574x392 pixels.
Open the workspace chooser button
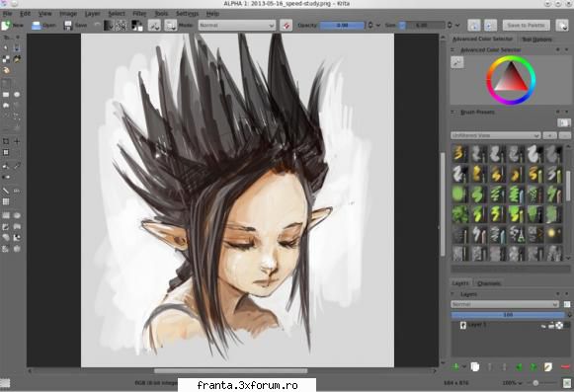click(562, 26)
